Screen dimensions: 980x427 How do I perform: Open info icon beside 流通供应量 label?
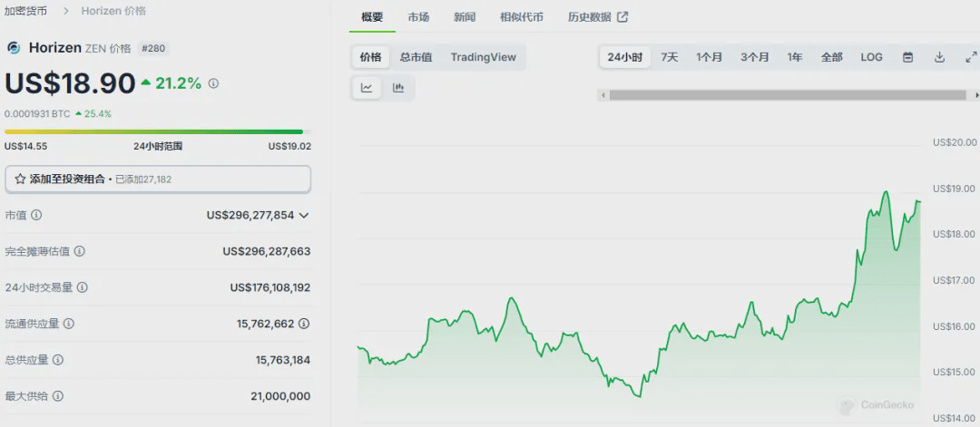(69, 324)
